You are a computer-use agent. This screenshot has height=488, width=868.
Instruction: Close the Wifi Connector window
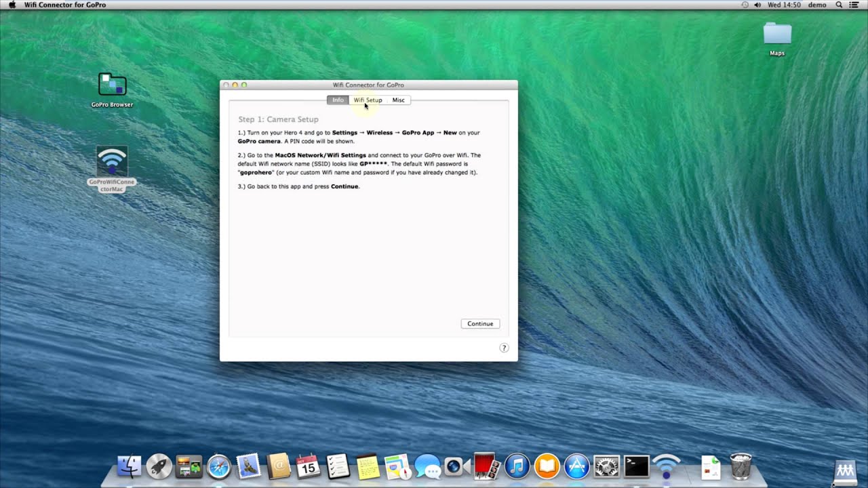[x=226, y=85]
